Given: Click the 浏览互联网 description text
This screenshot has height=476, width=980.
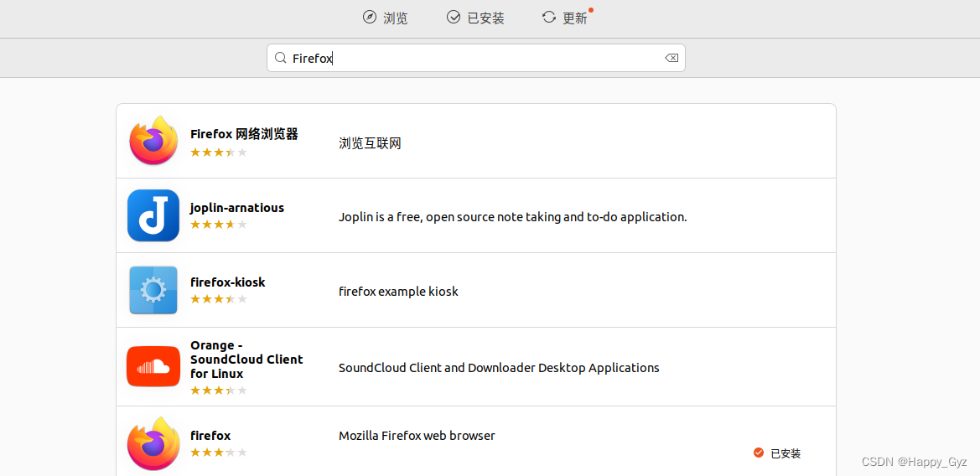Looking at the screenshot, I should click(x=370, y=143).
